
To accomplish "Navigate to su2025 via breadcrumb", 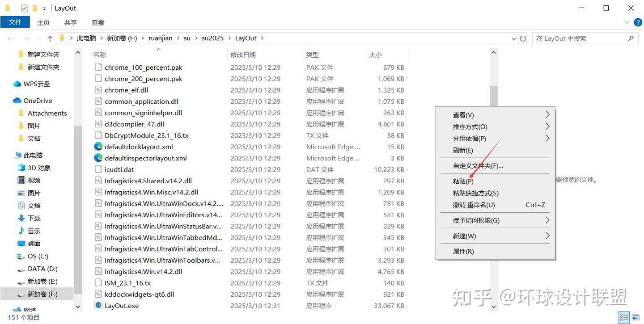I will pyautogui.click(x=212, y=38).
